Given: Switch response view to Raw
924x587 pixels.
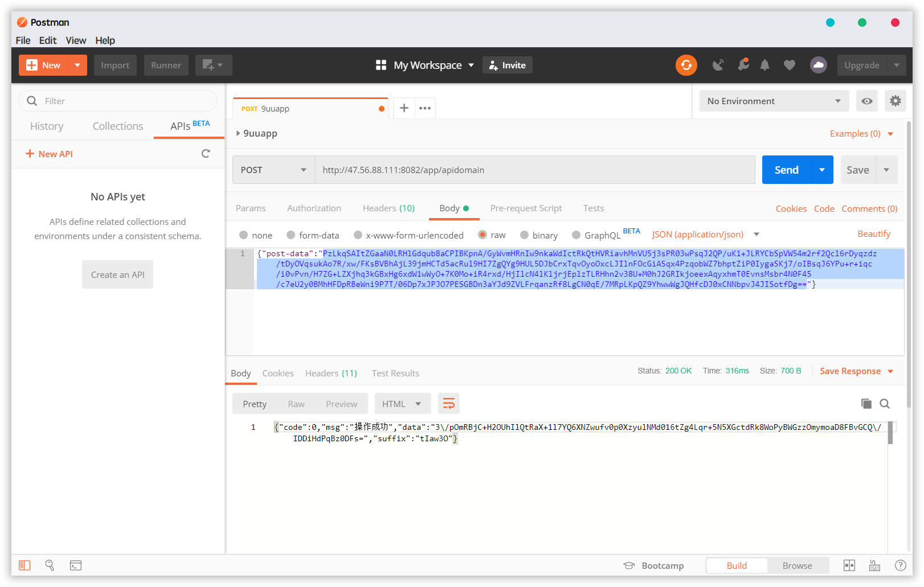Looking at the screenshot, I should click(296, 404).
